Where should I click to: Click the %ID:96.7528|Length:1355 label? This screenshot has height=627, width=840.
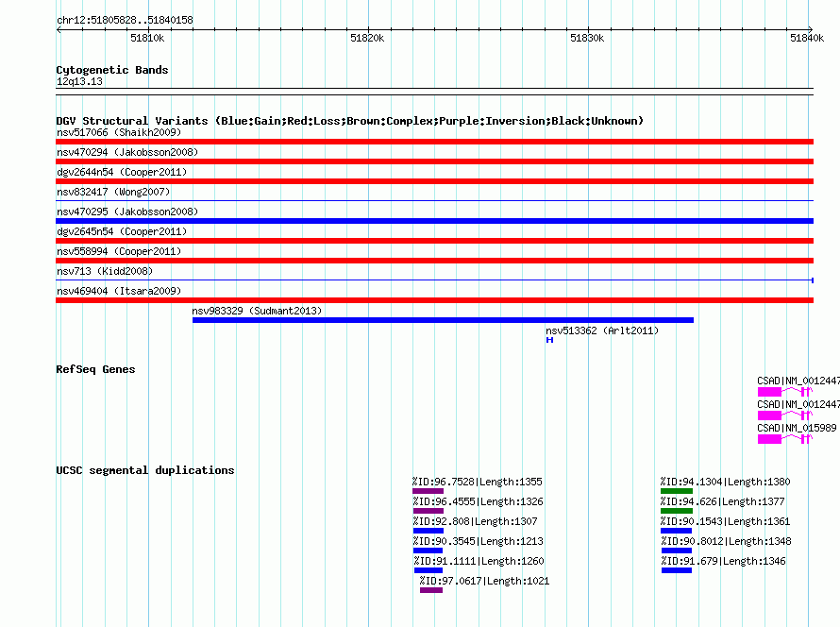click(x=478, y=482)
